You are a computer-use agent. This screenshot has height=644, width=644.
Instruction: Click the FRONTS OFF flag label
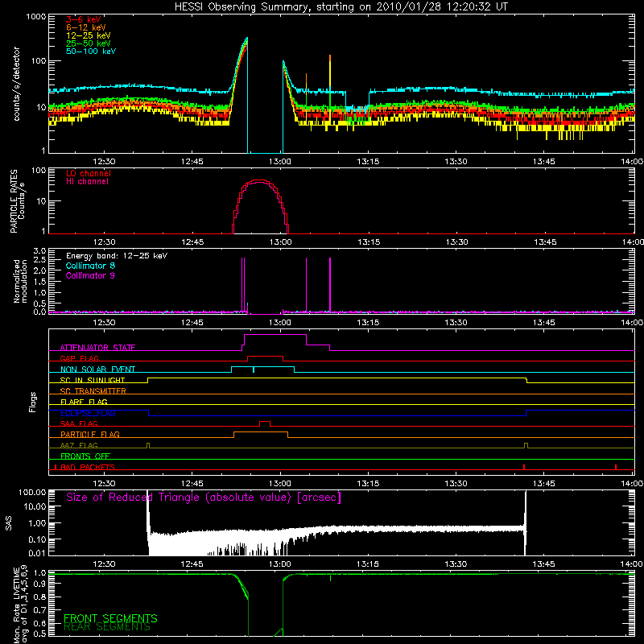click(x=85, y=456)
